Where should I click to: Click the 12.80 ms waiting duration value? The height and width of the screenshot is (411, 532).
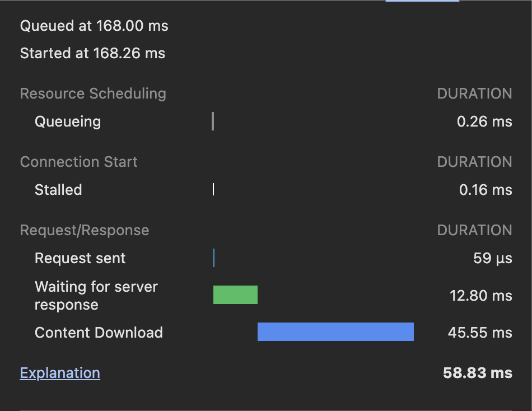pos(480,296)
